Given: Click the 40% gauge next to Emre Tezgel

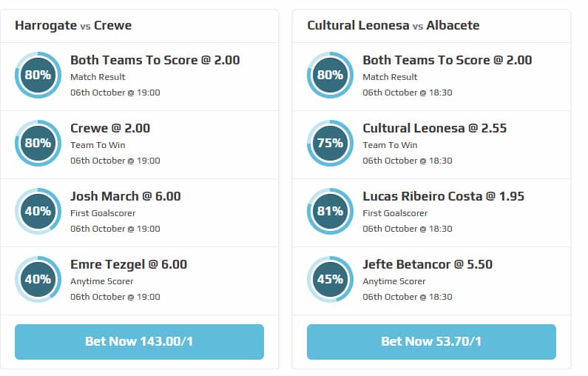Looking at the screenshot, I should click(38, 279).
